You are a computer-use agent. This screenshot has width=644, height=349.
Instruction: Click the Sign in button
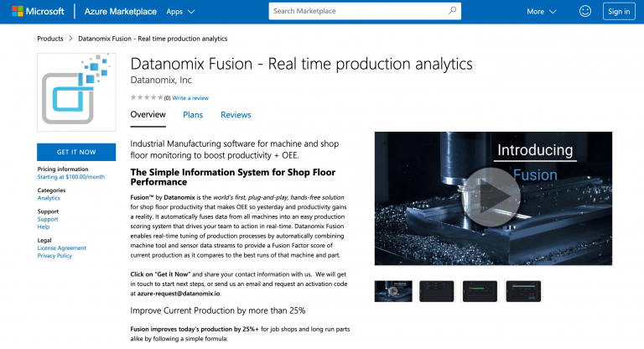pyautogui.click(x=619, y=12)
